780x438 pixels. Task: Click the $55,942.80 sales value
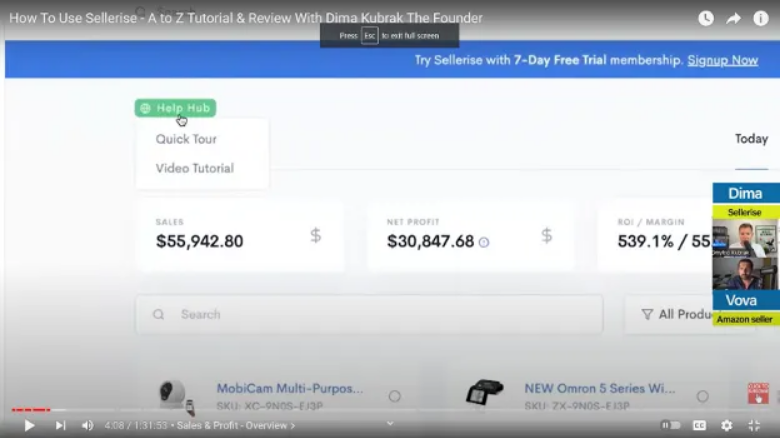(x=199, y=241)
